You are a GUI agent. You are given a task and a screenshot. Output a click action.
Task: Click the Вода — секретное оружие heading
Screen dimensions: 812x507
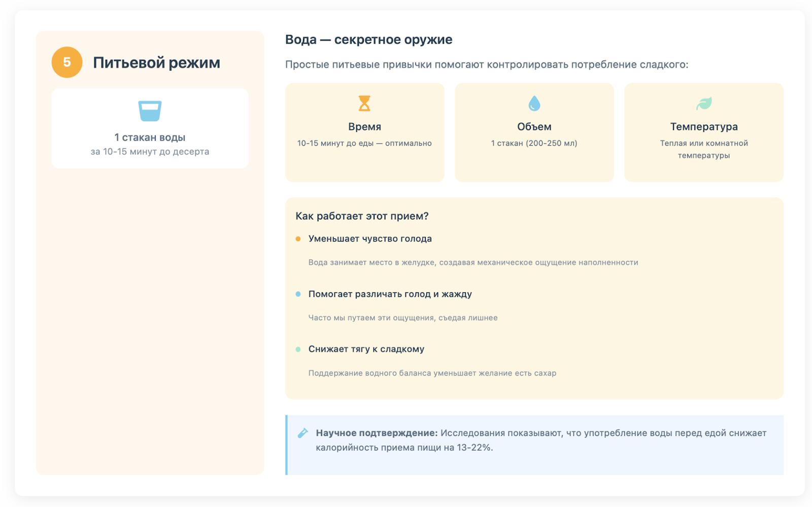368,40
